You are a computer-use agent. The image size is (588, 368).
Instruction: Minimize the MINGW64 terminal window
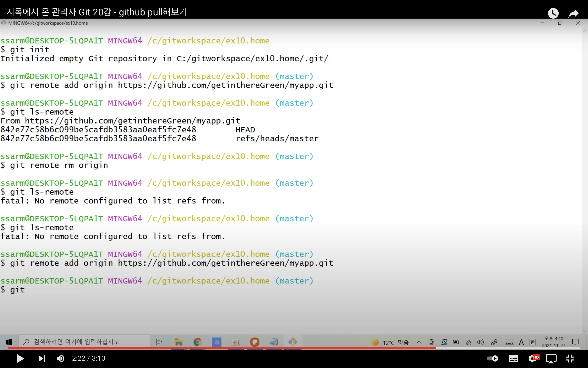[542, 23]
